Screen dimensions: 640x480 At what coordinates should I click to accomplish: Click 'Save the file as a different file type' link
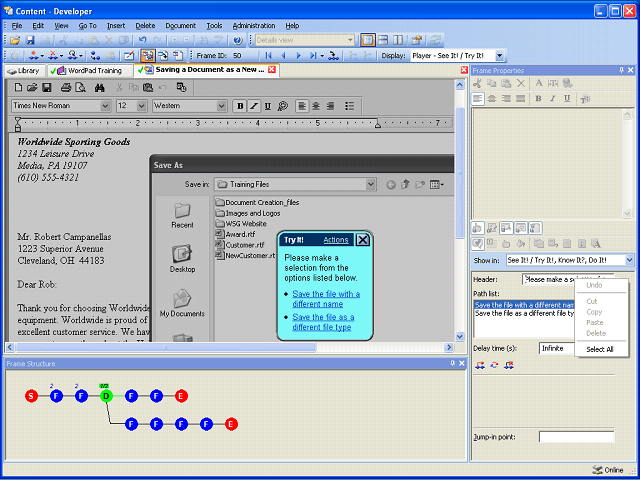pyautogui.click(x=323, y=322)
